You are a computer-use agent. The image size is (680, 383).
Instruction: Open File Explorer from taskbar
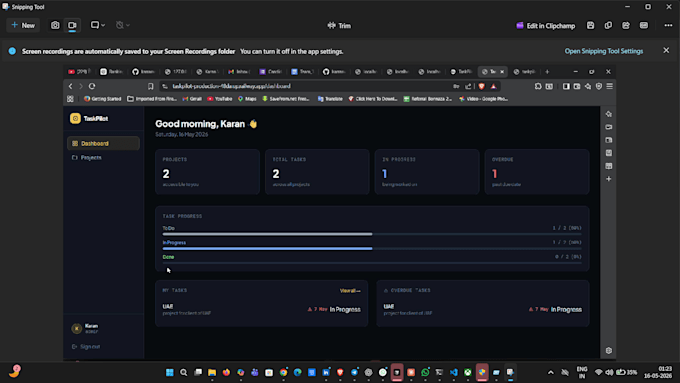pyautogui.click(x=212, y=372)
